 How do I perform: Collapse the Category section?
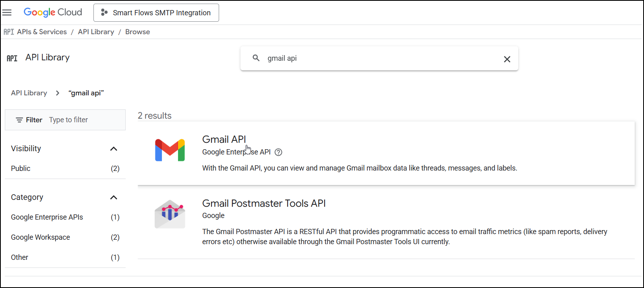[114, 197]
